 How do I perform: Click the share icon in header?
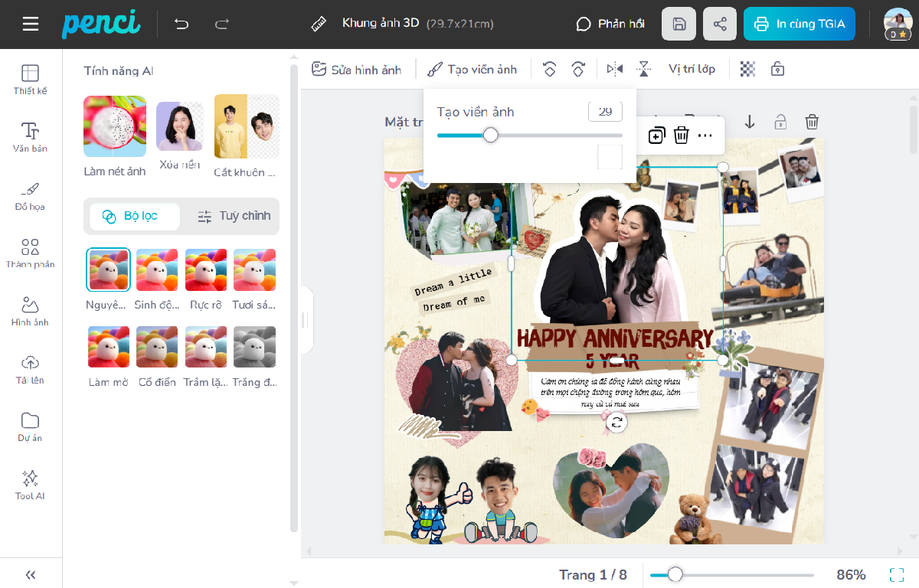pos(720,24)
